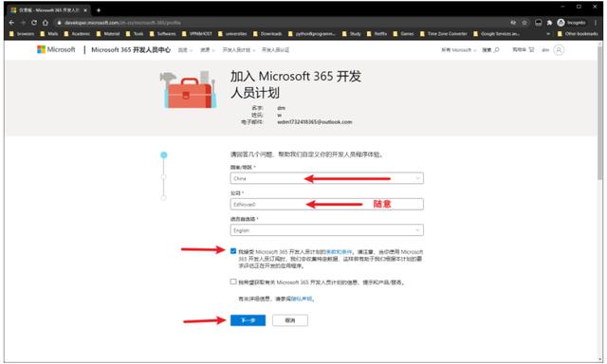Open the translate page icon in address bar
Viewport: 607px width, 364px height.
point(513,23)
